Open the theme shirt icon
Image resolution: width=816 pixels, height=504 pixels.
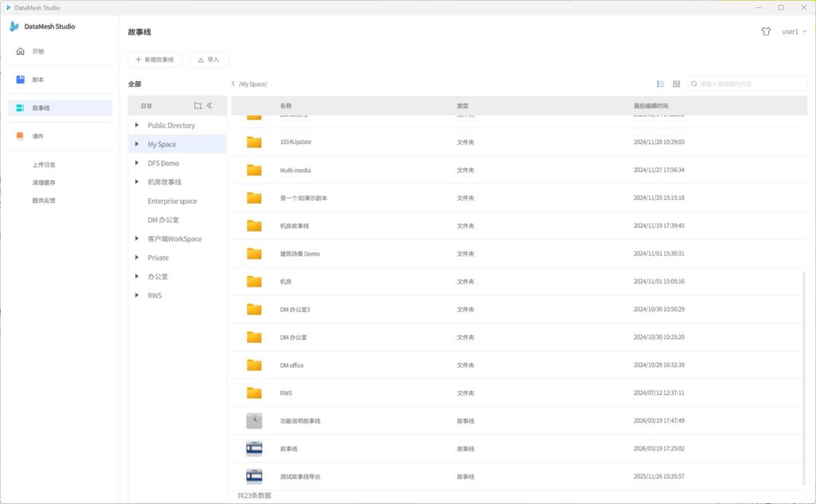coord(766,32)
